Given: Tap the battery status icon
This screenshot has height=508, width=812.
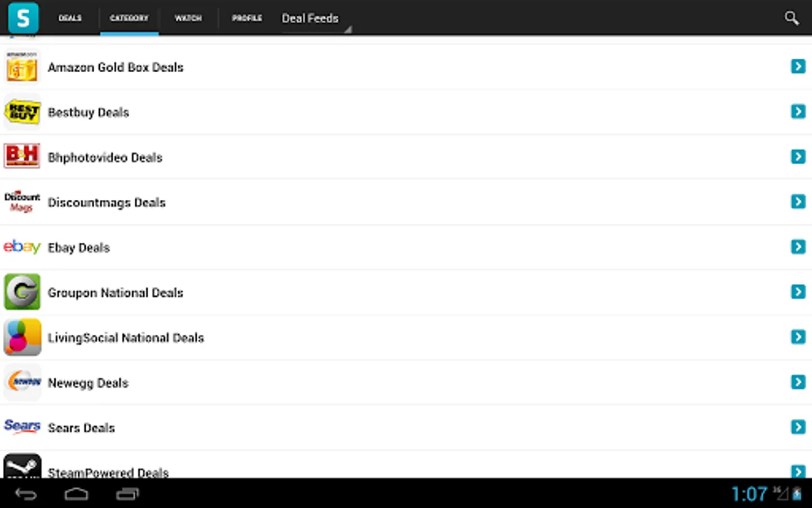Looking at the screenshot, I should tap(797, 493).
